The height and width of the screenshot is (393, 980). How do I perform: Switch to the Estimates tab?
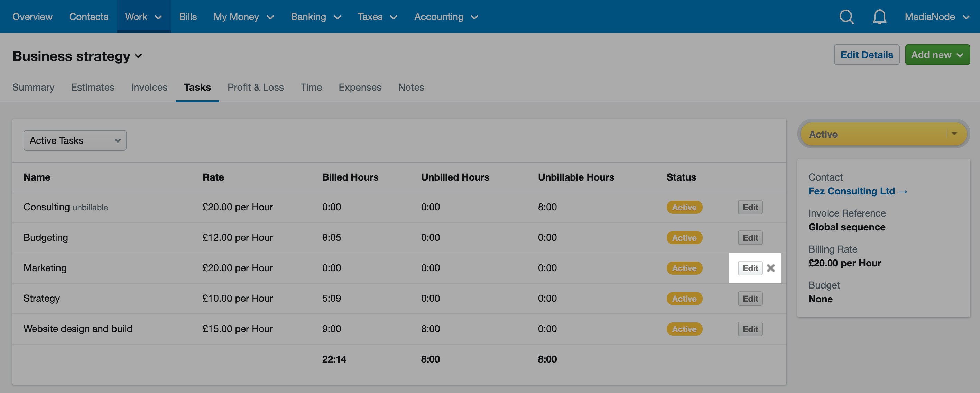point(92,87)
